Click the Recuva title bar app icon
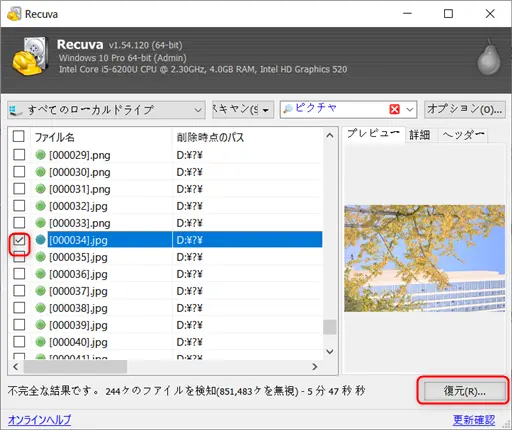 14,14
